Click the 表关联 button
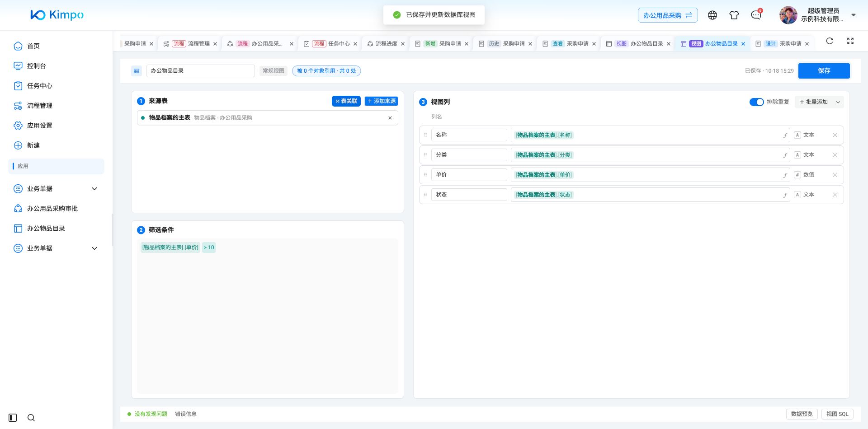 pyautogui.click(x=346, y=101)
